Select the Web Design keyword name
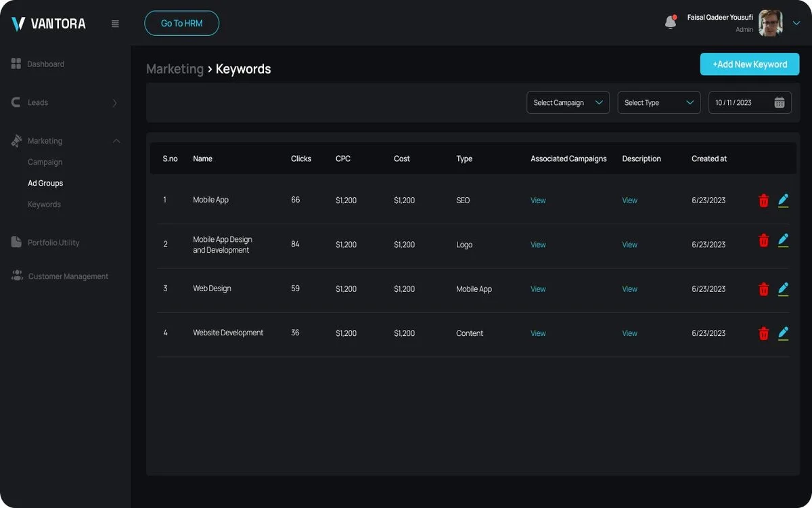812x508 pixels. [212, 289]
